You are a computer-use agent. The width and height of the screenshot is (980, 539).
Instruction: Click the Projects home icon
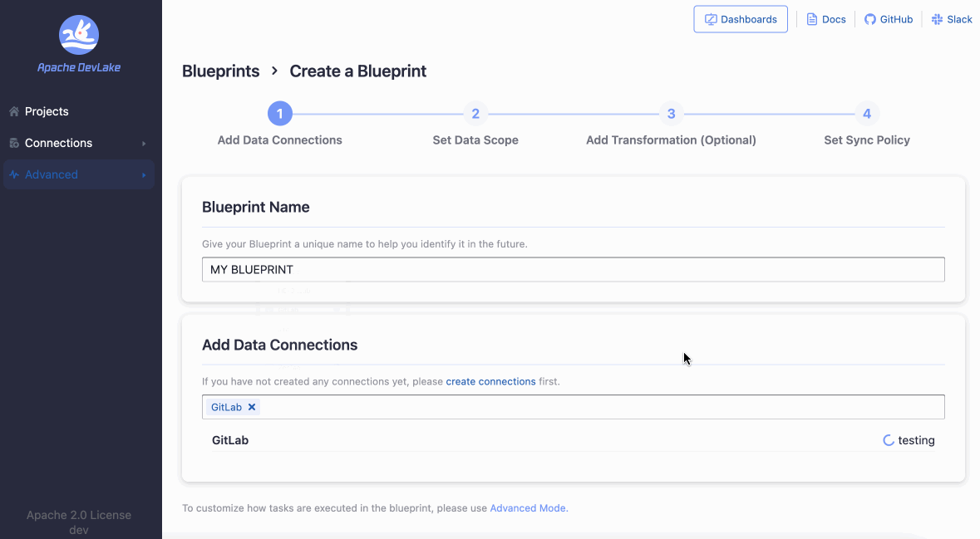14,111
